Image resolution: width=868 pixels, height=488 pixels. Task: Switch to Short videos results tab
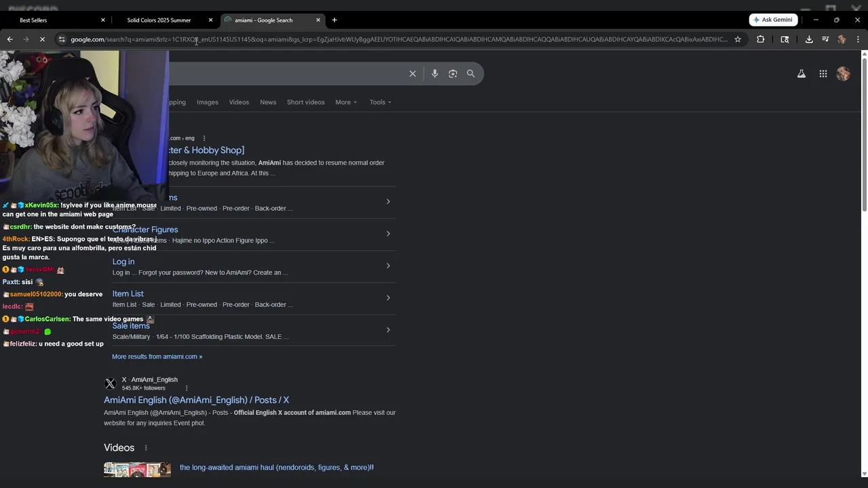pyautogui.click(x=306, y=102)
